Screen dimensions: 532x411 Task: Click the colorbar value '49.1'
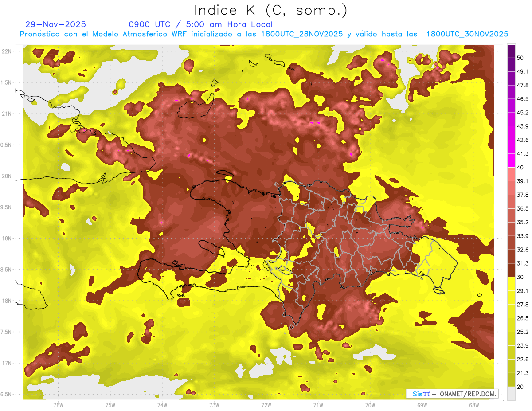click(523, 71)
